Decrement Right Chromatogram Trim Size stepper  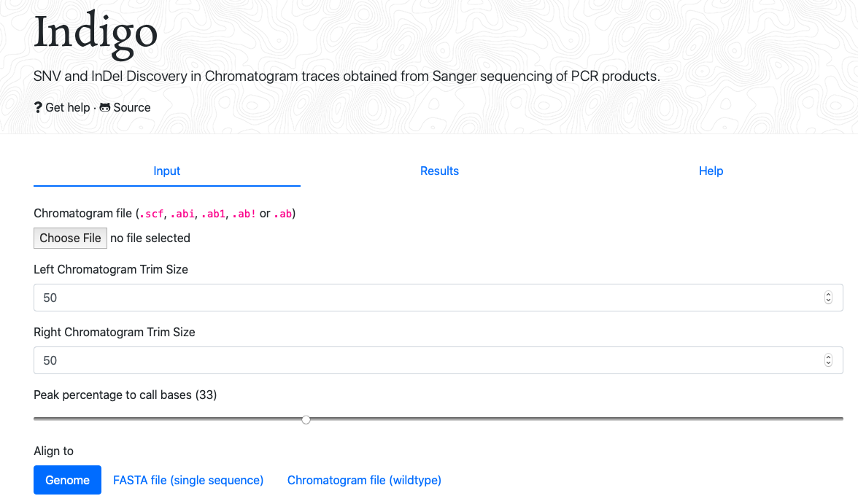828,364
